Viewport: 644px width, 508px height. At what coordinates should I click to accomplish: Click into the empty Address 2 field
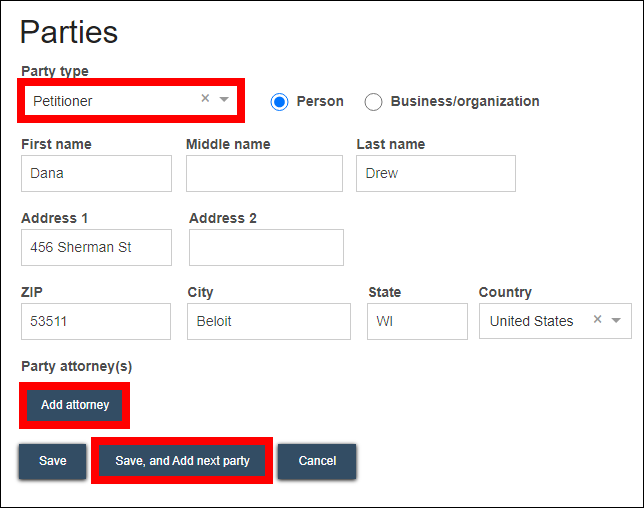266,247
